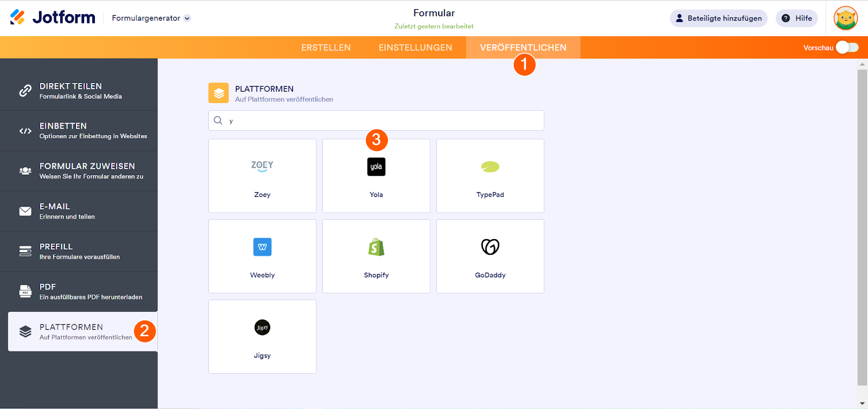
Task: Open Direkt Teilen section
Action: point(79,91)
